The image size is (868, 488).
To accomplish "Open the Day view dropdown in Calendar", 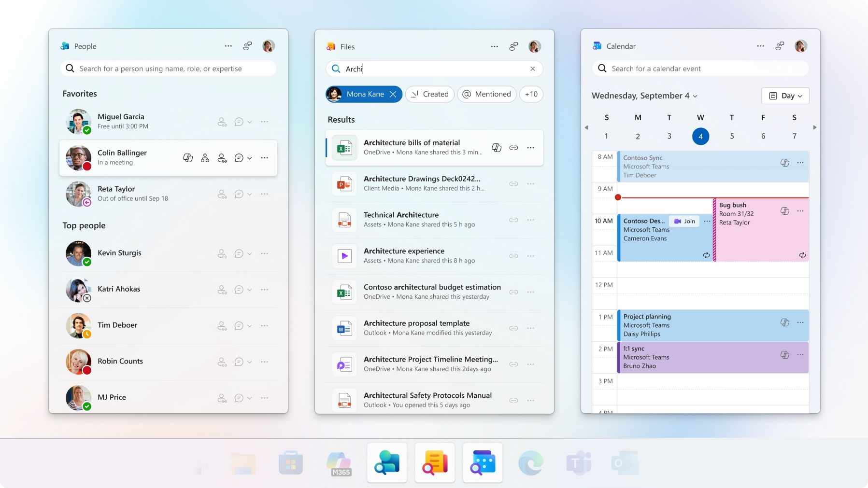I will click(x=785, y=96).
